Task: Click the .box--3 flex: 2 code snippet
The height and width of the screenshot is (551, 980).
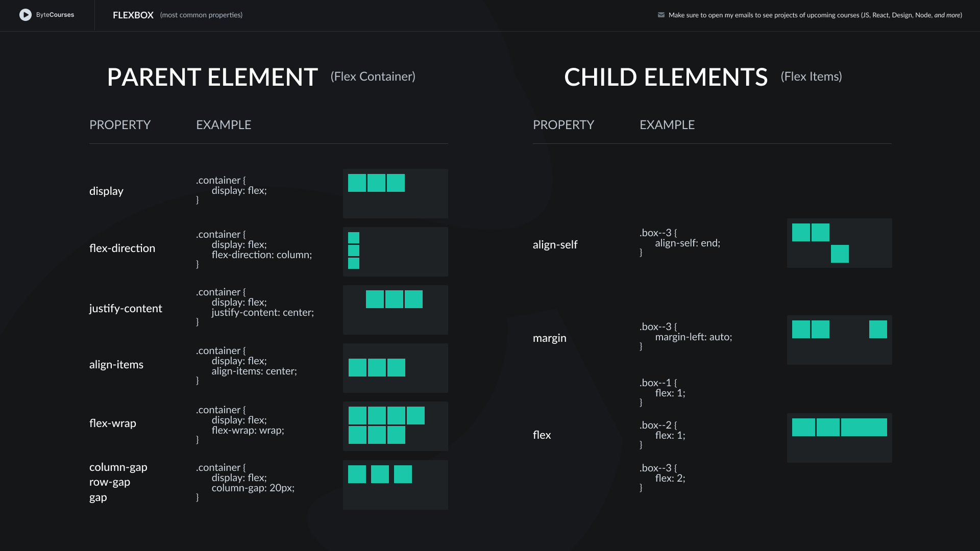Action: tap(663, 478)
